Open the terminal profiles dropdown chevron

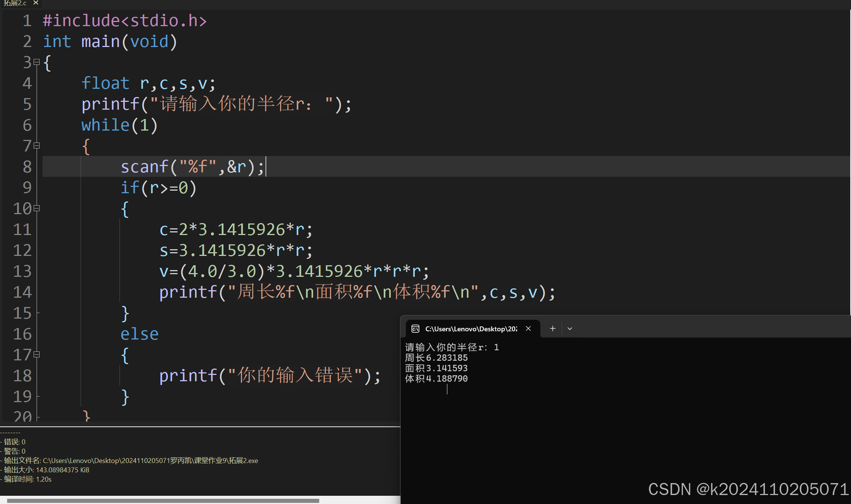pyautogui.click(x=570, y=329)
